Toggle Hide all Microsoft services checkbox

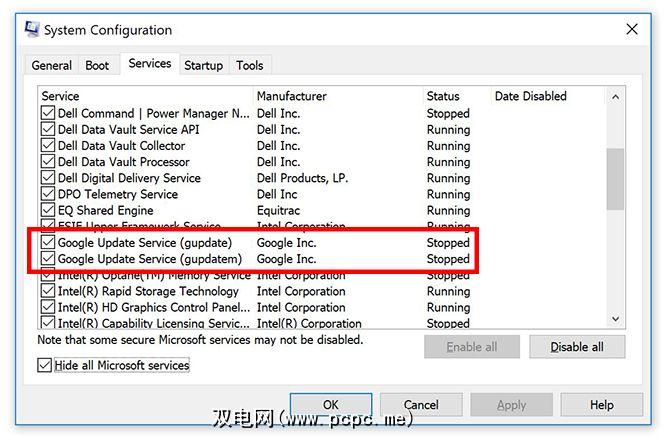[44, 365]
